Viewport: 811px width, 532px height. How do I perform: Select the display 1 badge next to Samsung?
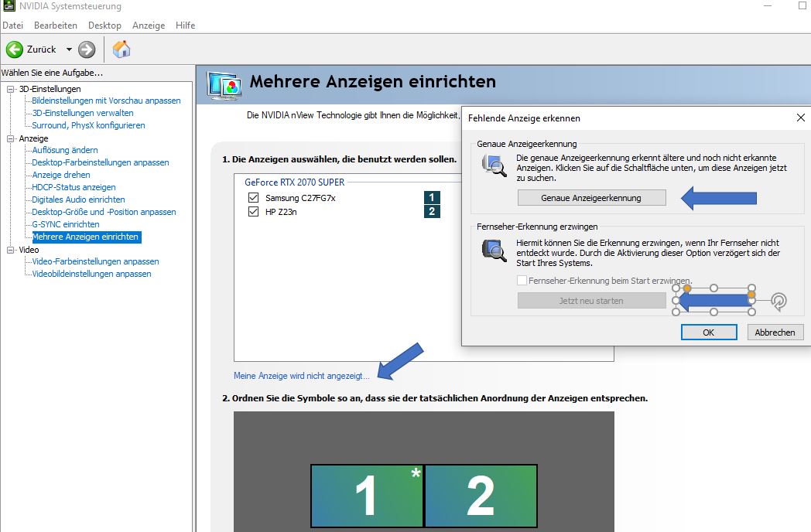coord(432,197)
